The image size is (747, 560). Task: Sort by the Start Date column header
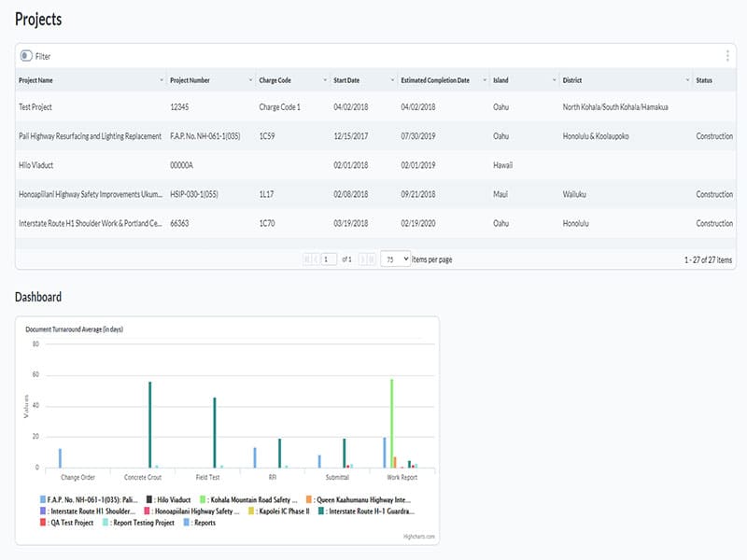(346, 80)
